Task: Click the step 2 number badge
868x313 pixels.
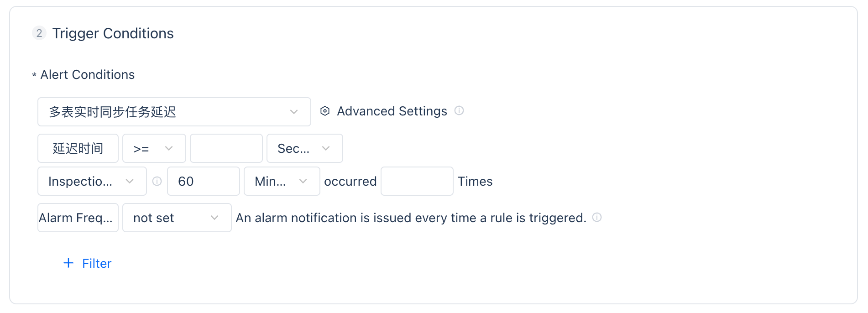Action: point(39,33)
